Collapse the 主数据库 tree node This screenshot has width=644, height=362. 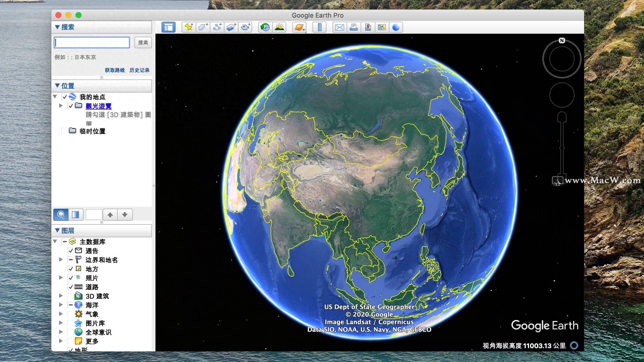click(x=55, y=241)
